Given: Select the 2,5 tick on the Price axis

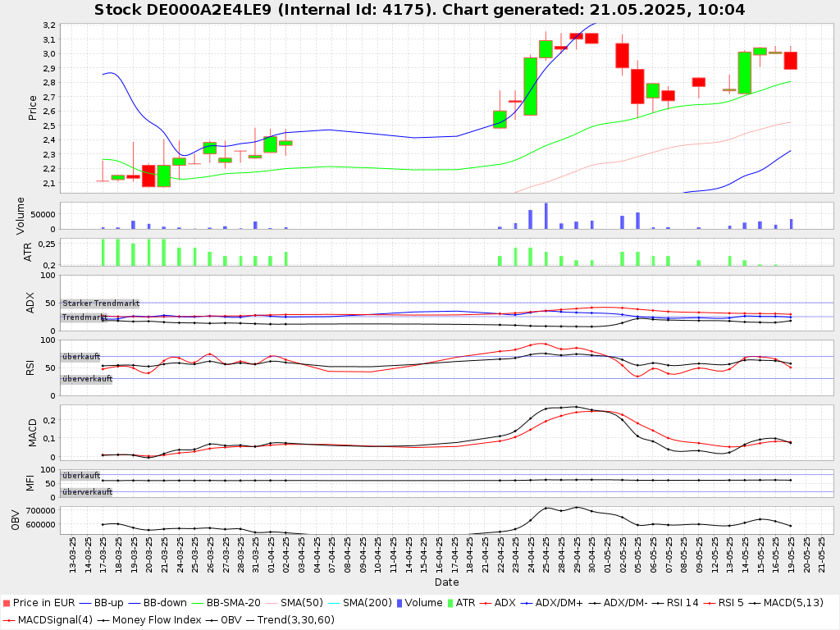Looking at the screenshot, I should (x=48, y=126).
